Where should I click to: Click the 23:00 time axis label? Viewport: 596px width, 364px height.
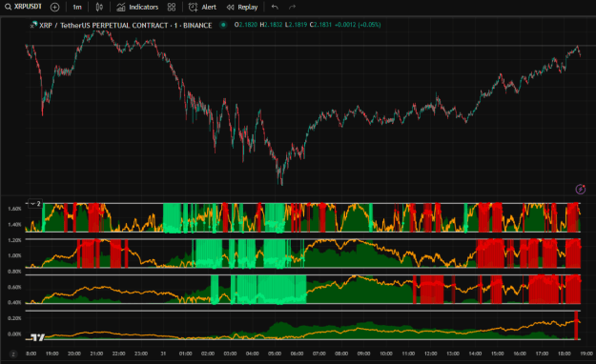[141, 354]
